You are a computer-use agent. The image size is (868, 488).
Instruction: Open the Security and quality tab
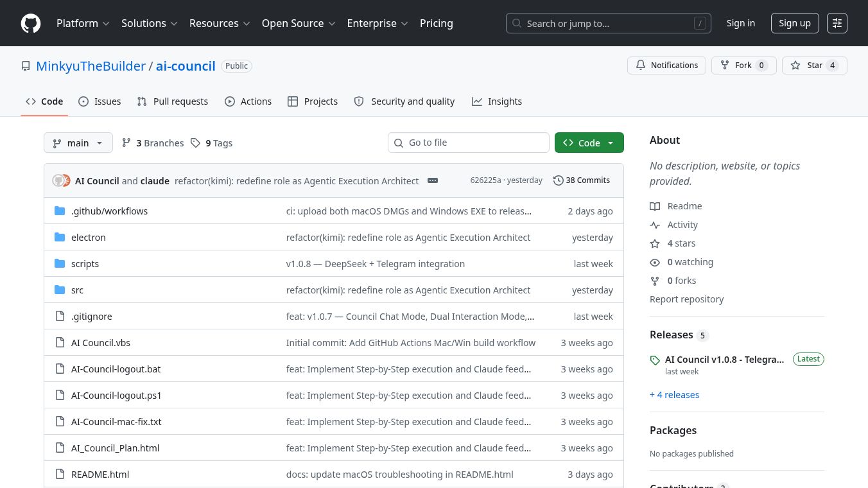coord(404,101)
